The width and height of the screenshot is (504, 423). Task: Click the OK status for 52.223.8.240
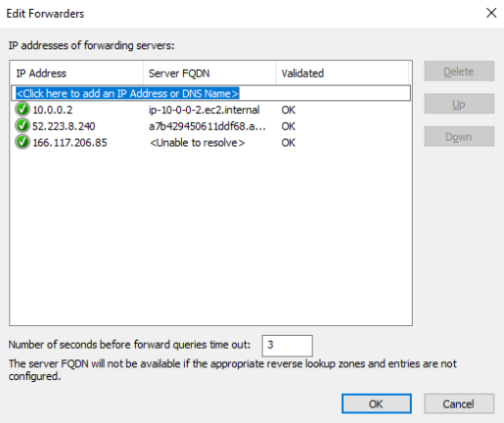289,126
